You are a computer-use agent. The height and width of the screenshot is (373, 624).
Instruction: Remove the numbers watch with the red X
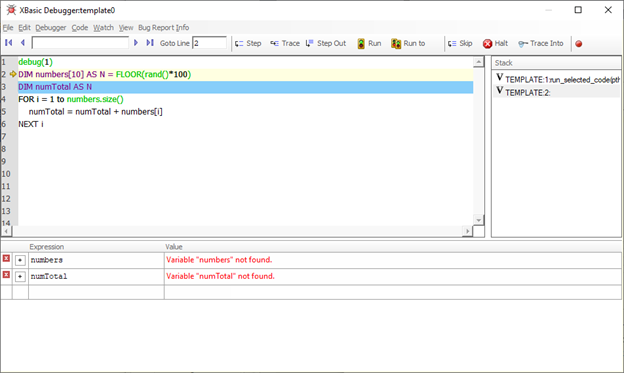click(6, 259)
